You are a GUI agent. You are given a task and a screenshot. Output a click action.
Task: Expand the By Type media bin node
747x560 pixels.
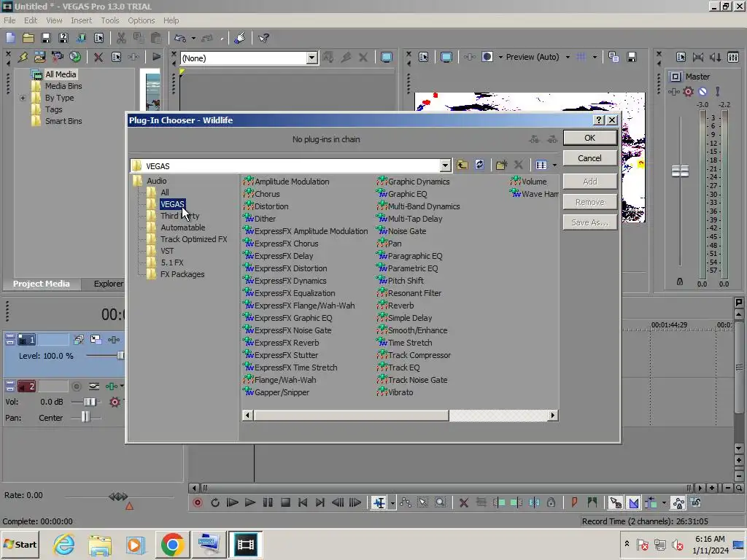(x=23, y=98)
